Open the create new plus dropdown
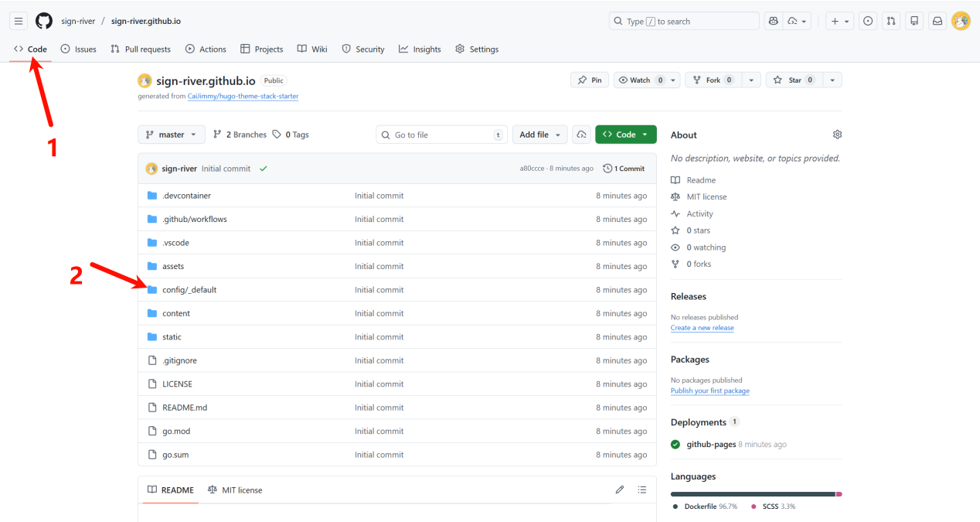This screenshot has height=522, width=980. coord(840,21)
